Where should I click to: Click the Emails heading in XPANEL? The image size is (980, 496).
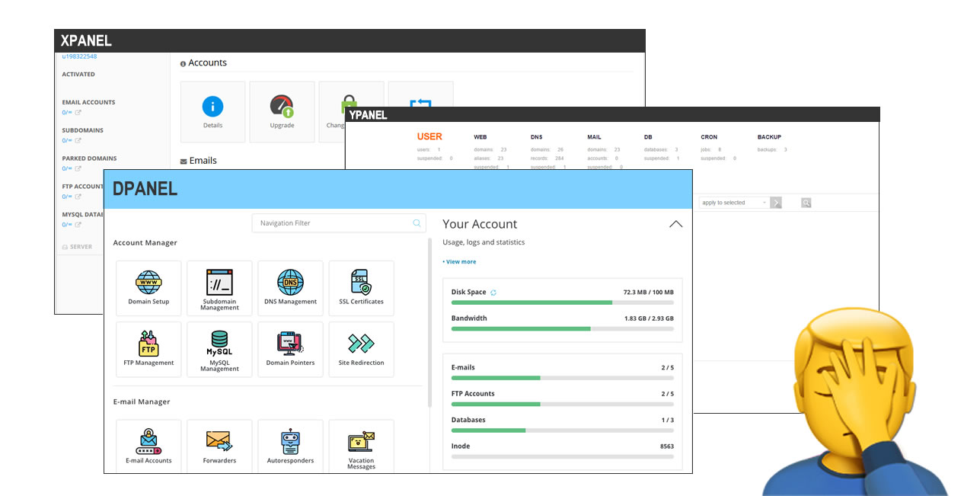(x=203, y=161)
